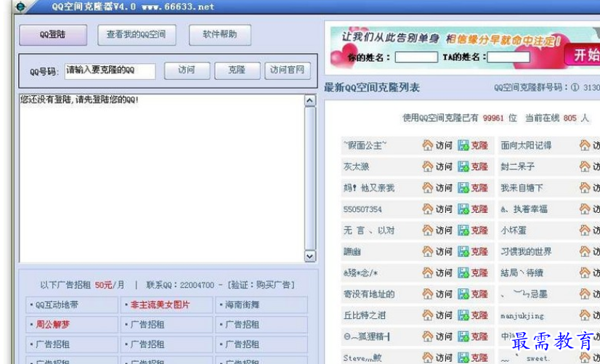
Task: Open the 非主流美女图片 ad link
Action: click(x=160, y=305)
